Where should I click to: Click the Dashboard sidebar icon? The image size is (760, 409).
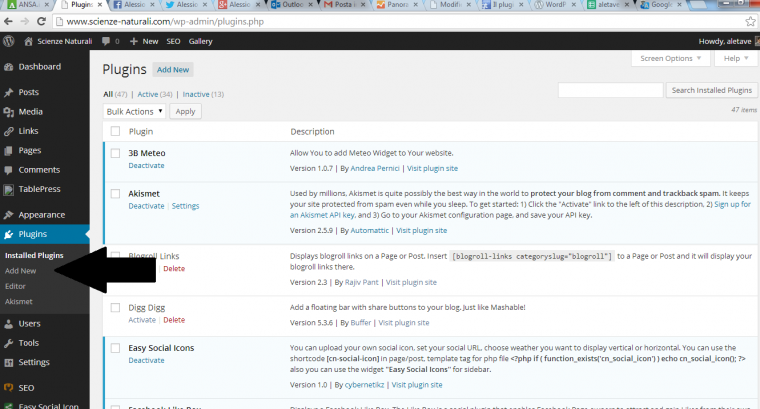(9, 67)
